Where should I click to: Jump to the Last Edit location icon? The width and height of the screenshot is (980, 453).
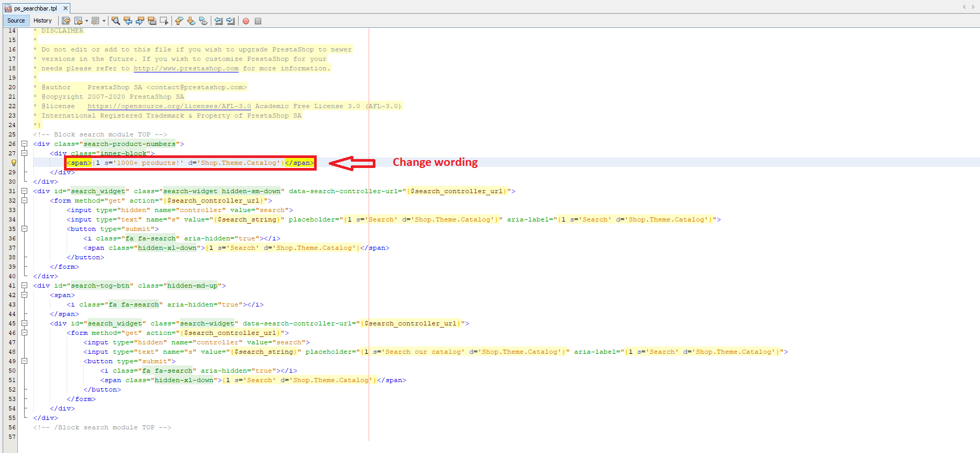point(66,21)
